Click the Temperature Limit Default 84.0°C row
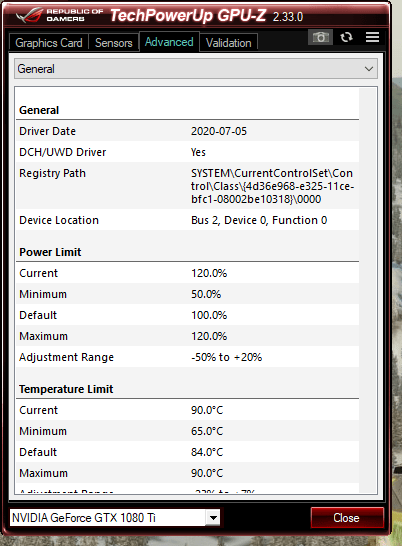 pyautogui.click(x=187, y=452)
